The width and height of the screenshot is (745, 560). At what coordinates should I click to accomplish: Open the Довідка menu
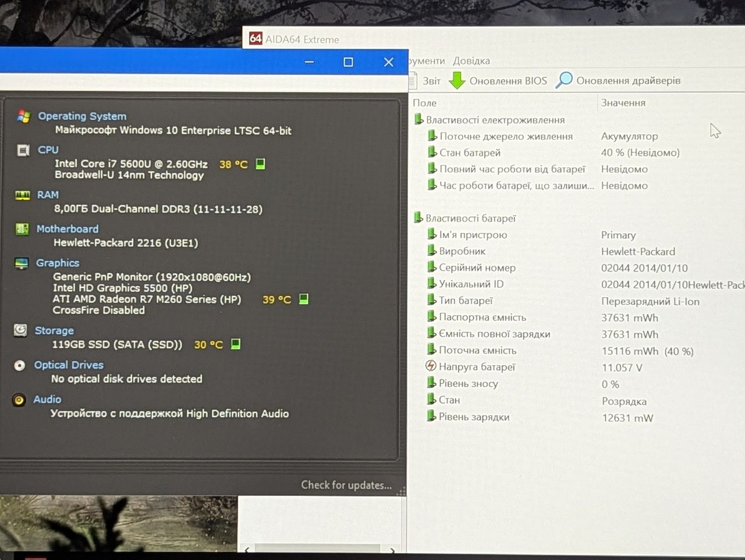tap(471, 60)
